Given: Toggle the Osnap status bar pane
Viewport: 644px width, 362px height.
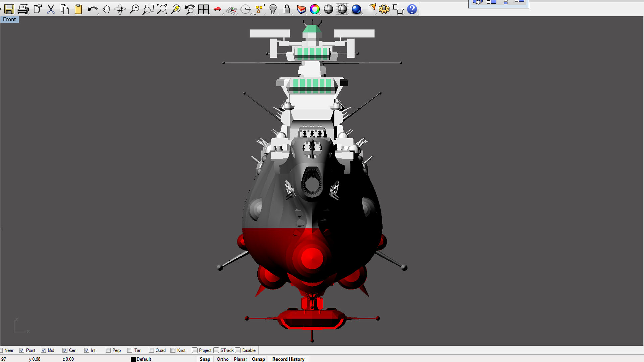Looking at the screenshot, I should pyautogui.click(x=258, y=359).
